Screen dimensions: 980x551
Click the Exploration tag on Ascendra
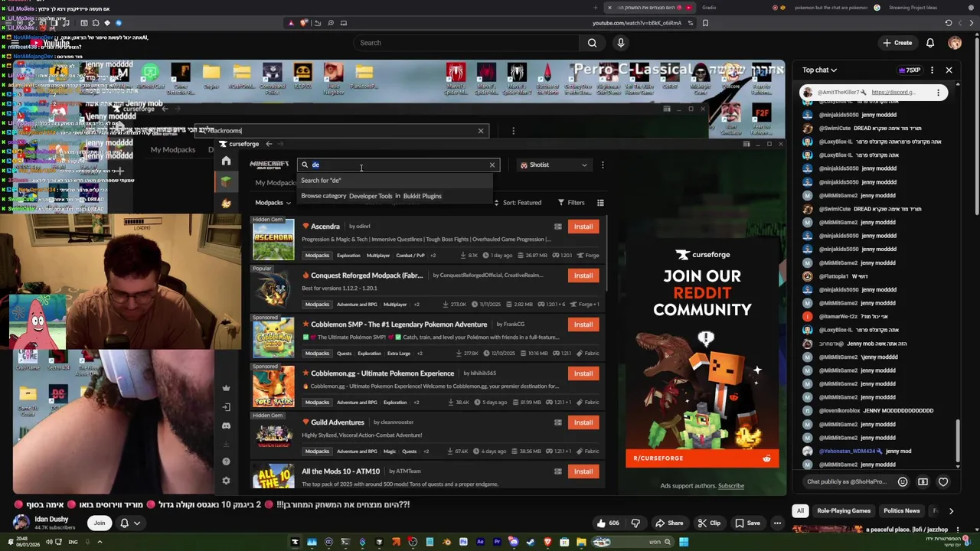pos(348,256)
